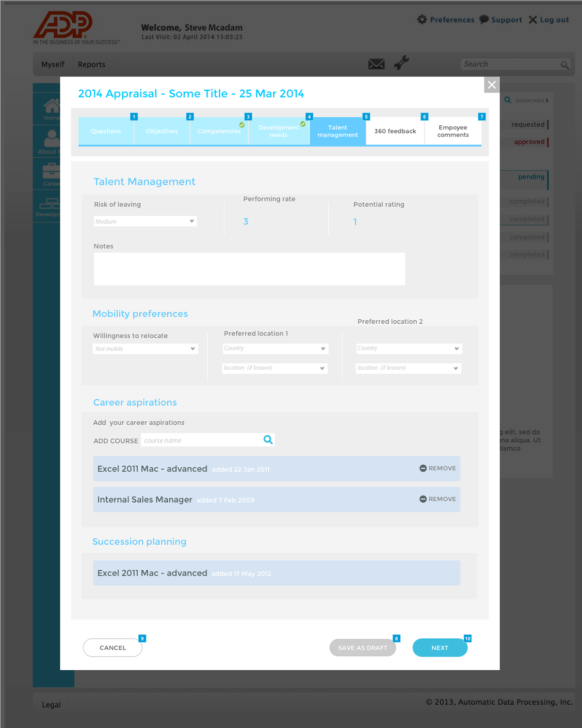This screenshot has height=728, width=582.
Task: Open Preferred location 2 Country dropdown
Action: (x=408, y=348)
